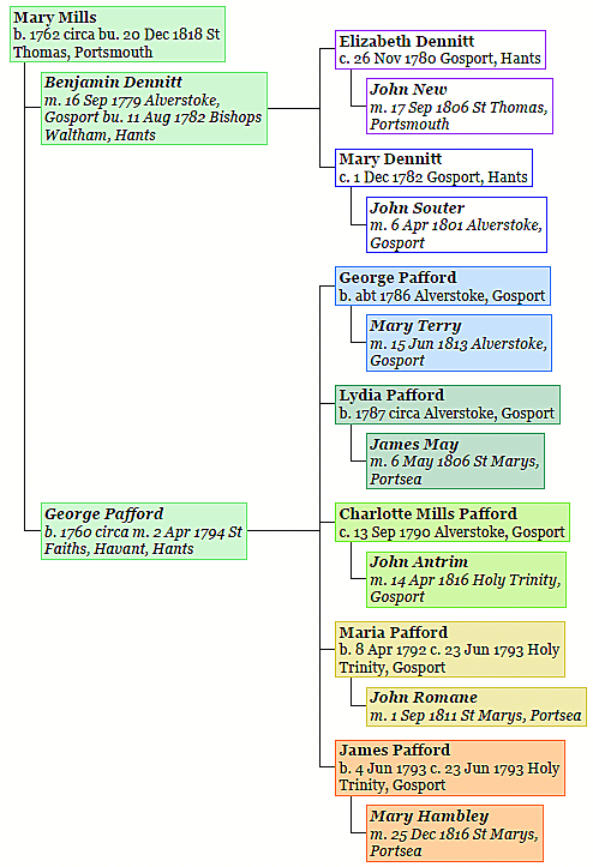Click the Mary Dennitt box
The image size is (593, 867).
pyautogui.click(x=434, y=168)
